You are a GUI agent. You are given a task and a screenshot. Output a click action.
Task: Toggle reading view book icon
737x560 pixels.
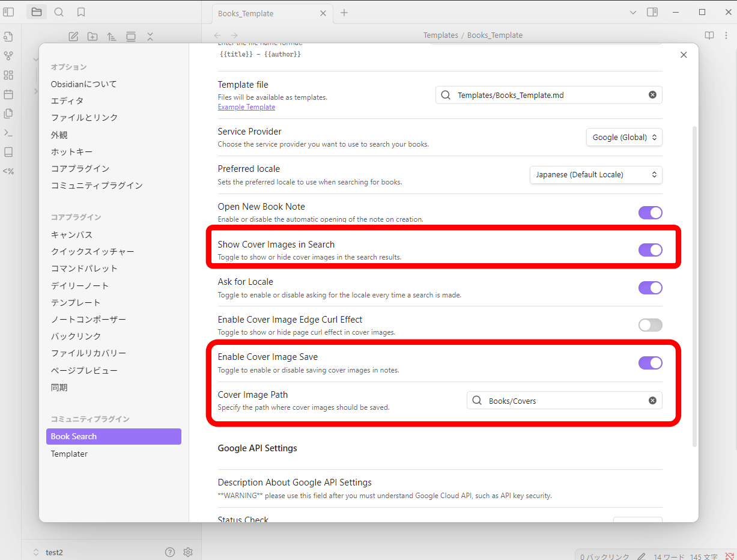click(x=709, y=35)
